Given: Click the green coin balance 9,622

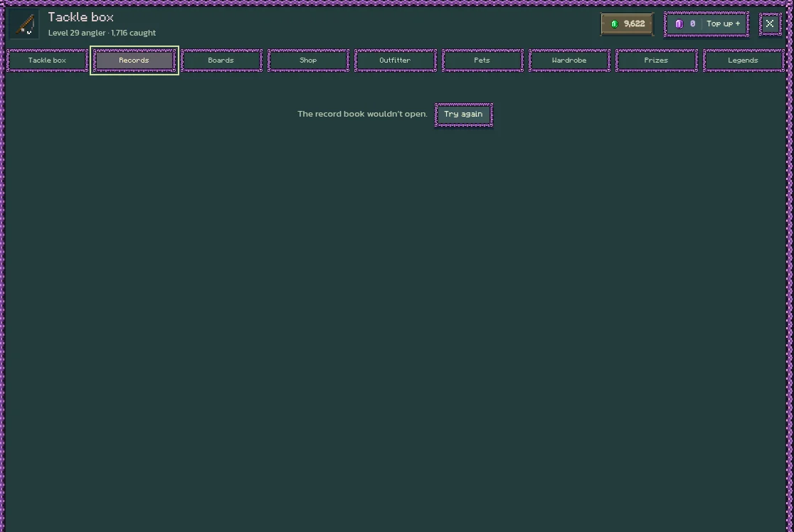Looking at the screenshot, I should click(627, 23).
